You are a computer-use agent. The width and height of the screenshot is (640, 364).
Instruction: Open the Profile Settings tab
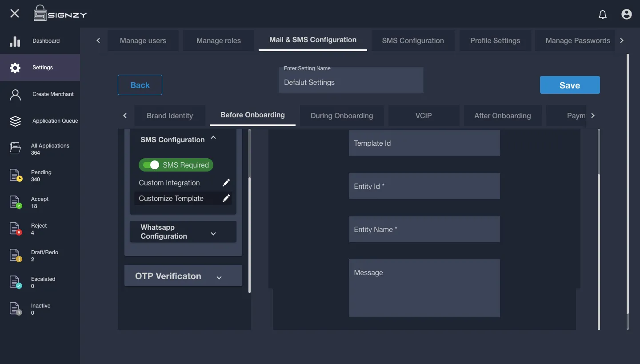(495, 40)
